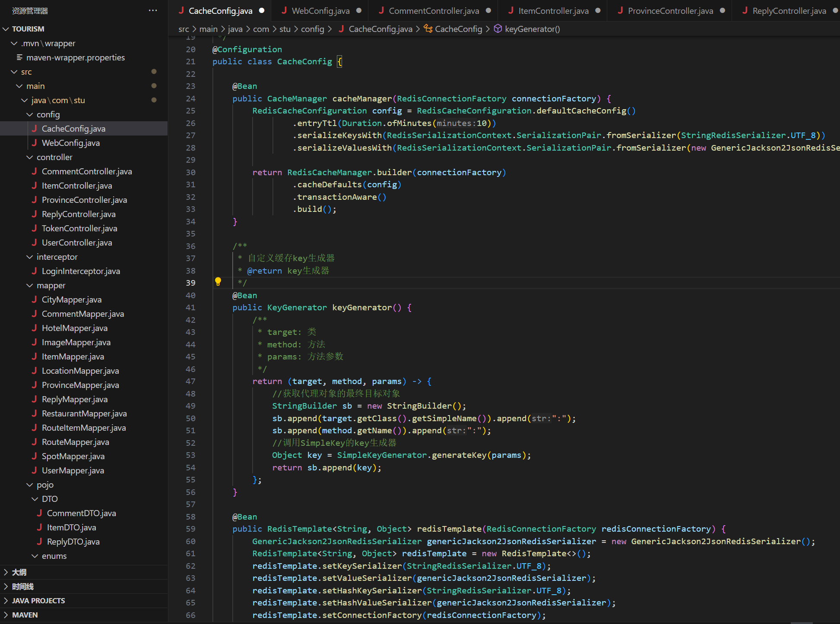Collapse the DTO folder
840x624 pixels.
35,499
